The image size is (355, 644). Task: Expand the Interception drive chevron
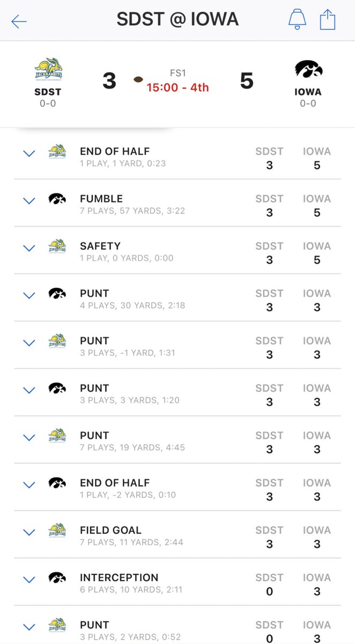[29, 579]
